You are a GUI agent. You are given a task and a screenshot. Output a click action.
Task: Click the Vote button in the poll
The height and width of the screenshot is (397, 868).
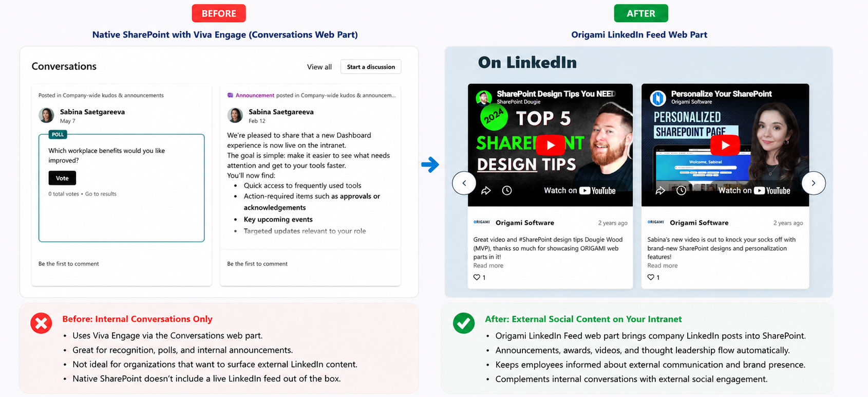tap(62, 178)
